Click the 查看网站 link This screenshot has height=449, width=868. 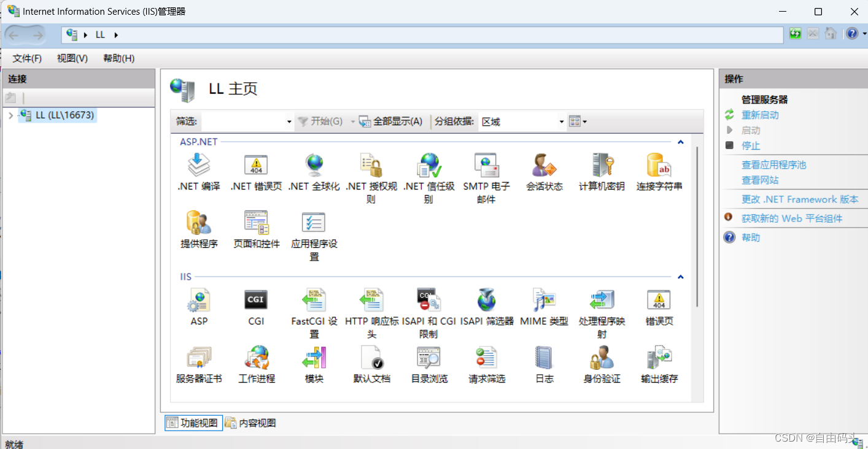click(760, 180)
